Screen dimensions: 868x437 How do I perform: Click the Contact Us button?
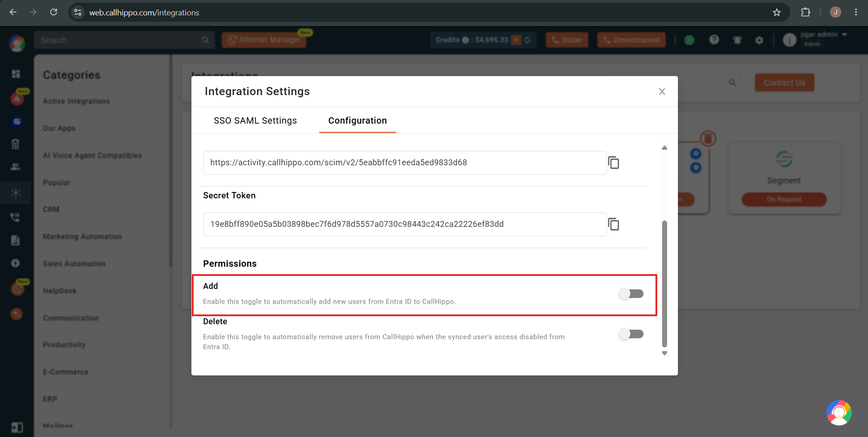(784, 83)
